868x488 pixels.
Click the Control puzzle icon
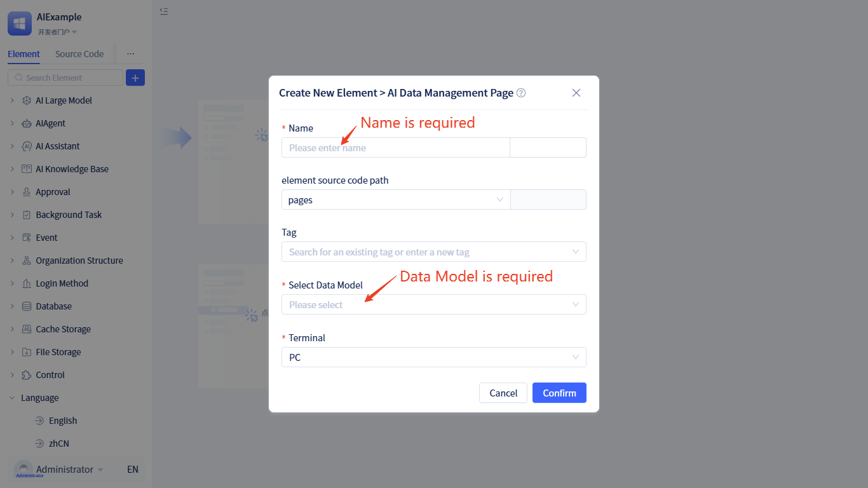(x=27, y=375)
